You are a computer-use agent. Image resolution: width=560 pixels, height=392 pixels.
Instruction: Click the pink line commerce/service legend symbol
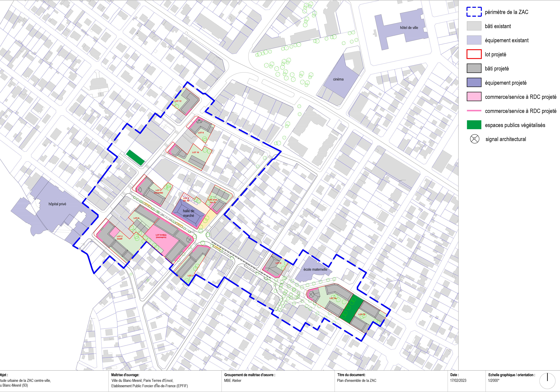coord(474,111)
